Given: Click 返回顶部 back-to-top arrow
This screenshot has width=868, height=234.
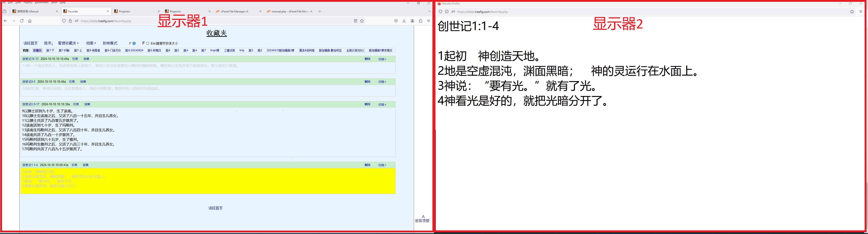Looking at the screenshot, I should point(422,219).
